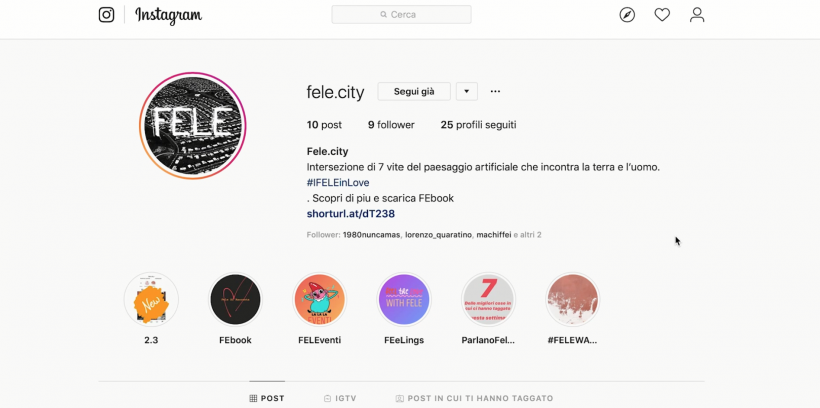820x408 pixels.
Task: Open the ParlanoFel... story highlight
Action: click(488, 300)
